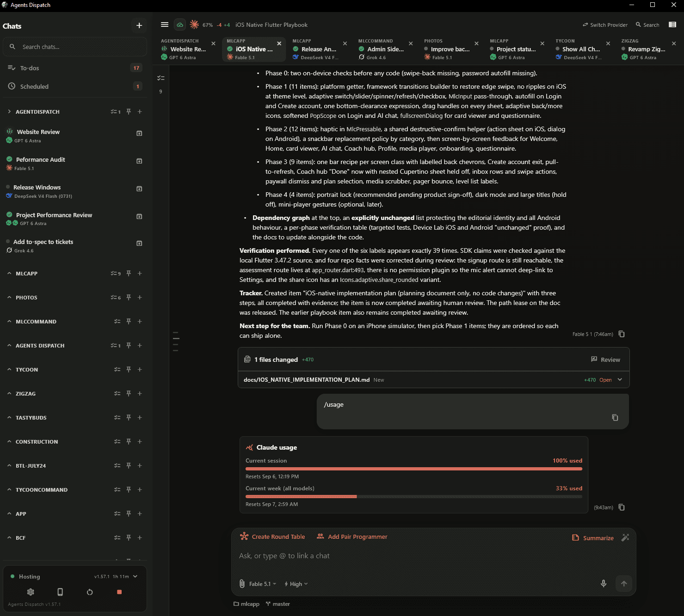Click in the Search chats field
The height and width of the screenshot is (616, 684).
tap(75, 47)
